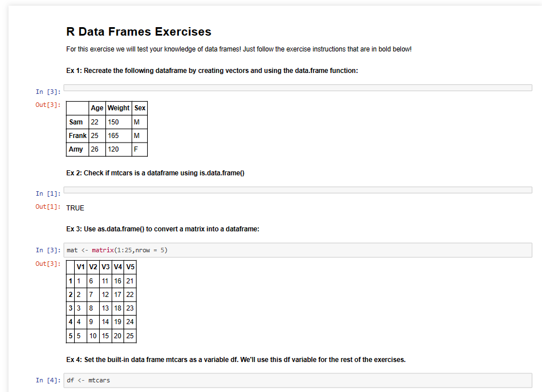This screenshot has width=542, height=392.
Task: Click the Ex 3 as.data.frame() instruction text
Action: (163, 229)
